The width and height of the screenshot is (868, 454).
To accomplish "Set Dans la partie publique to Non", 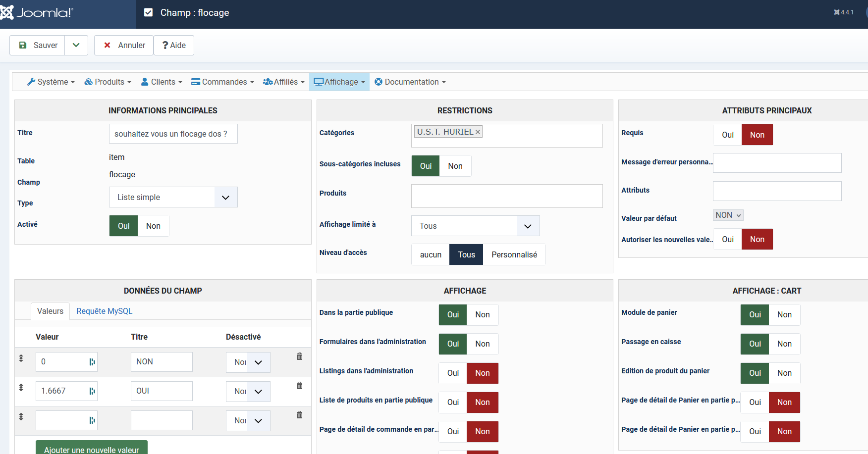I will tap(483, 314).
